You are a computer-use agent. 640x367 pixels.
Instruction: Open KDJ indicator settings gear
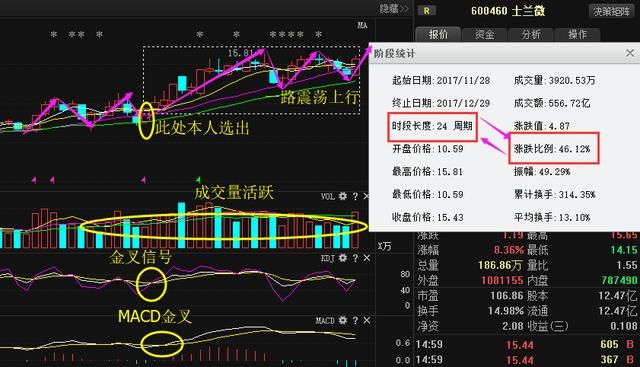click(342, 258)
